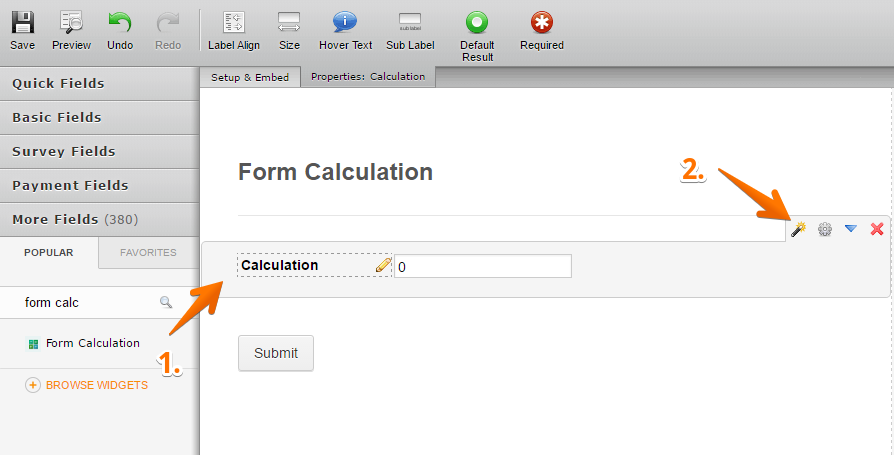Toggle the Required field setting
The height and width of the screenshot is (455, 894).
542,29
